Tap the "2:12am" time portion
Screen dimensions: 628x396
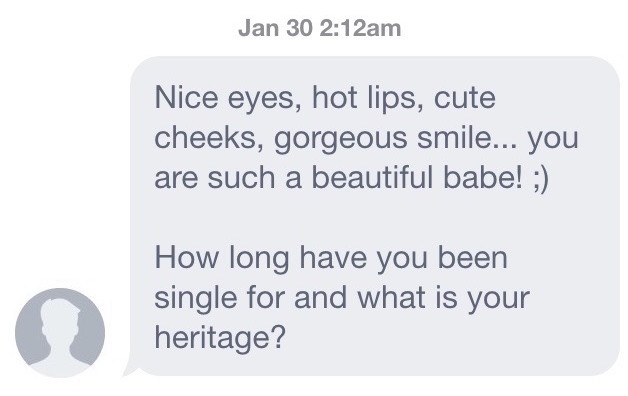(x=360, y=28)
